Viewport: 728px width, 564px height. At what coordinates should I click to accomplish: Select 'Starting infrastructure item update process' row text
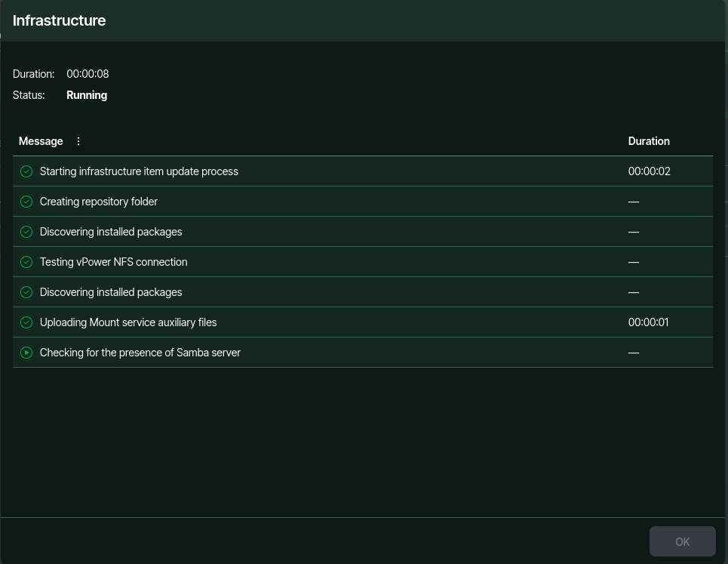coord(139,171)
